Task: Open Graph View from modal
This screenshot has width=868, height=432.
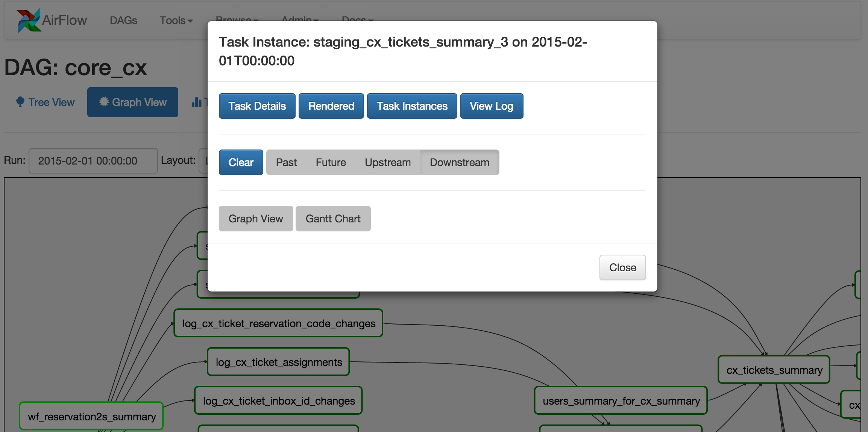Action: [x=256, y=219]
